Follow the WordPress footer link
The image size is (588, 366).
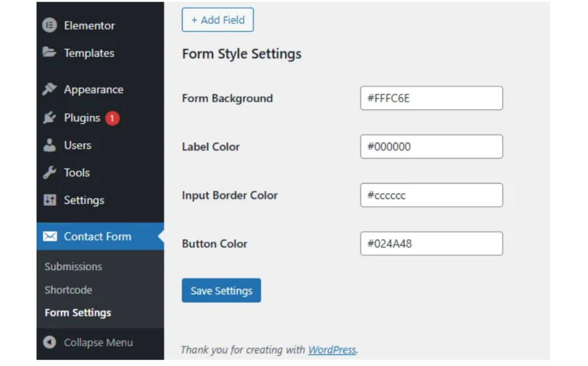[x=332, y=350]
